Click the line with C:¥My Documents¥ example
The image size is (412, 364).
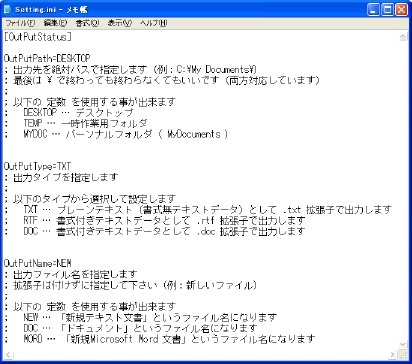tap(131, 69)
